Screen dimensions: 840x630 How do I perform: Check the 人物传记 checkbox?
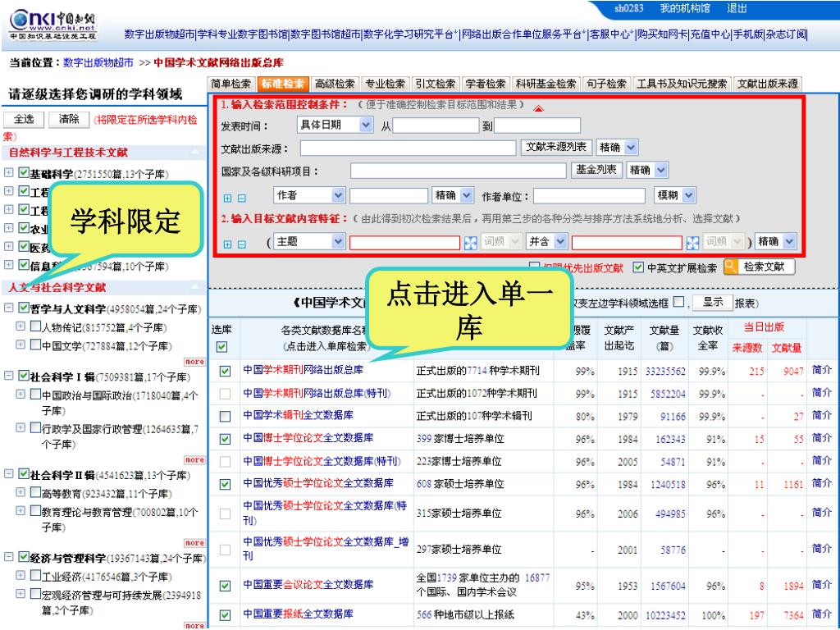(36, 326)
